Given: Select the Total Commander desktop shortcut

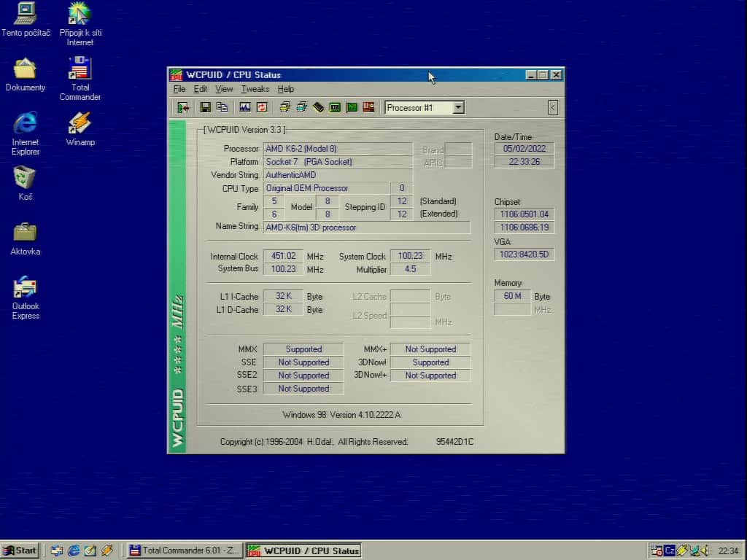Looking at the screenshot, I should [x=80, y=79].
